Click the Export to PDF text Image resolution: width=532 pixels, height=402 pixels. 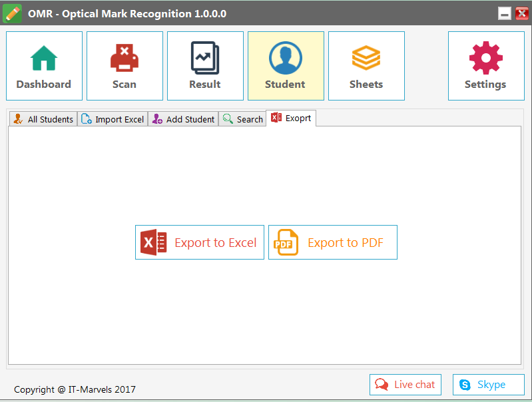[x=346, y=242]
